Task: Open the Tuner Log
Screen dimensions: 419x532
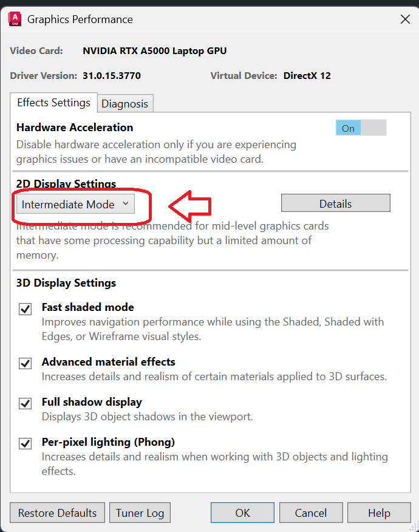Action: click(140, 513)
